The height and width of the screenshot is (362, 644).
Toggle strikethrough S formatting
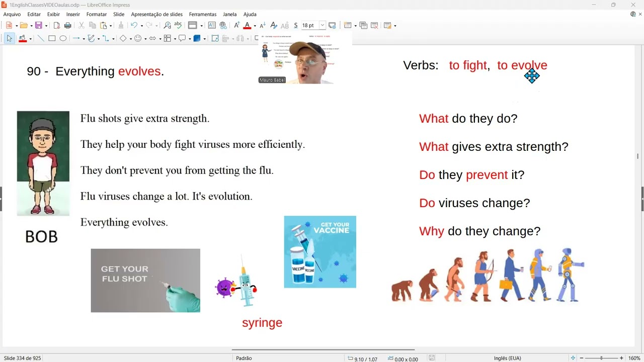[296, 25]
